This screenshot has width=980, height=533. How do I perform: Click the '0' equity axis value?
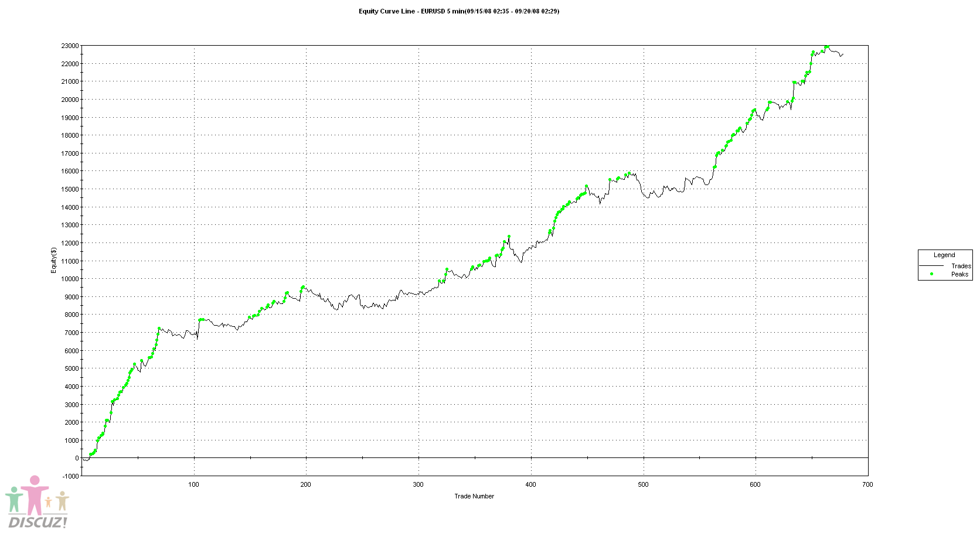pyautogui.click(x=77, y=458)
